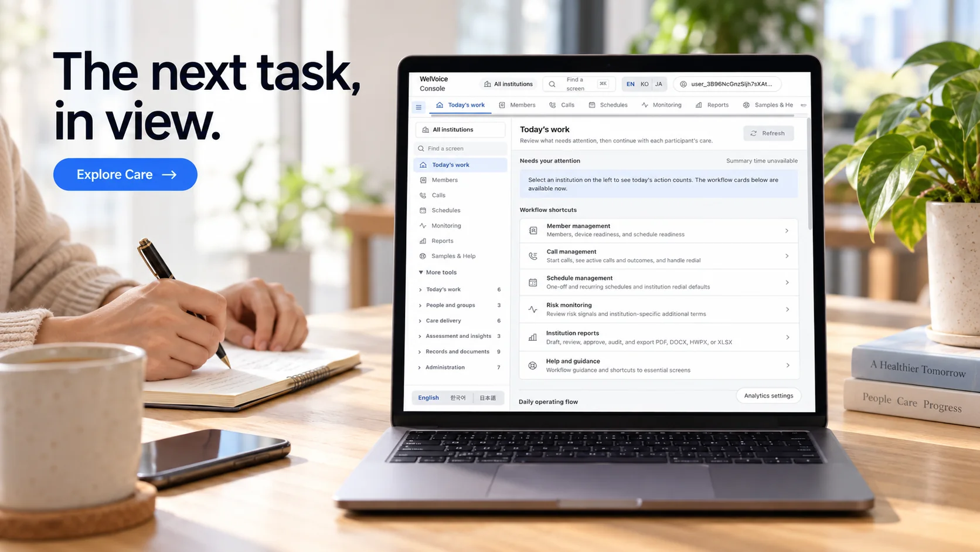Click the user account icon beside the user ID

point(683,84)
